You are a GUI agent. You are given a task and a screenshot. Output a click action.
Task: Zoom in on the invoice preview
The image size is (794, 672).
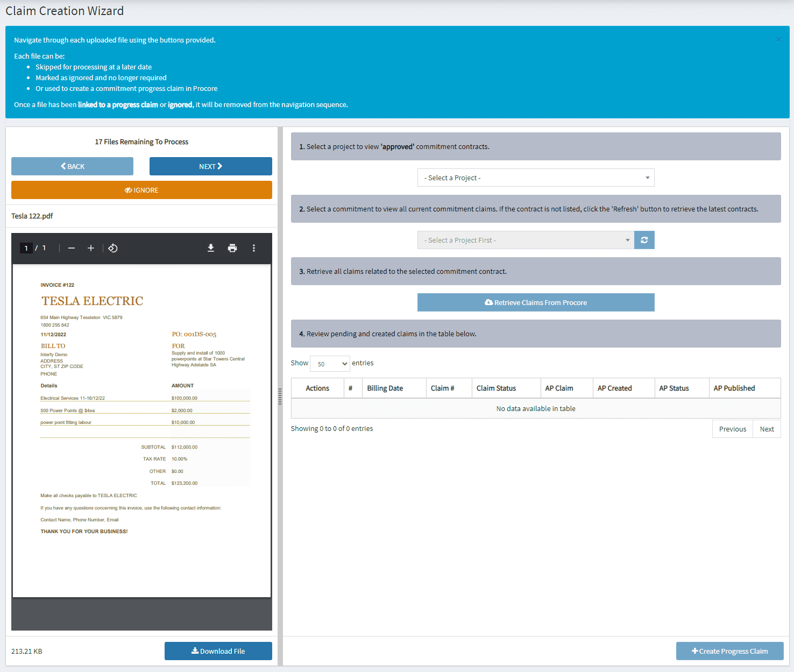90,248
